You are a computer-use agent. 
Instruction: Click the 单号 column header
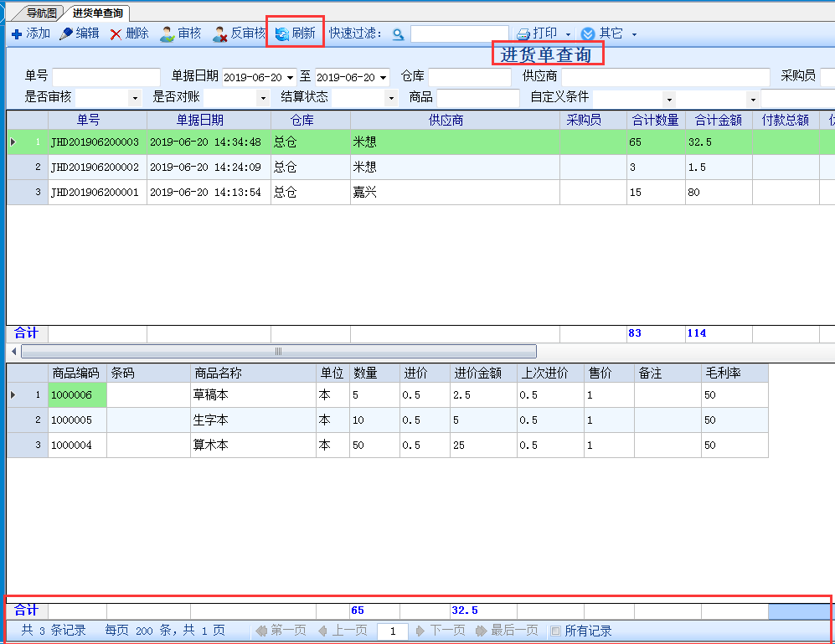pyautogui.click(x=88, y=121)
